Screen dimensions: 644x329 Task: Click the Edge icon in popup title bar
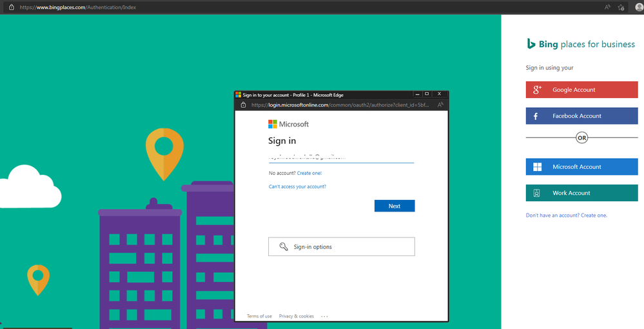point(239,95)
